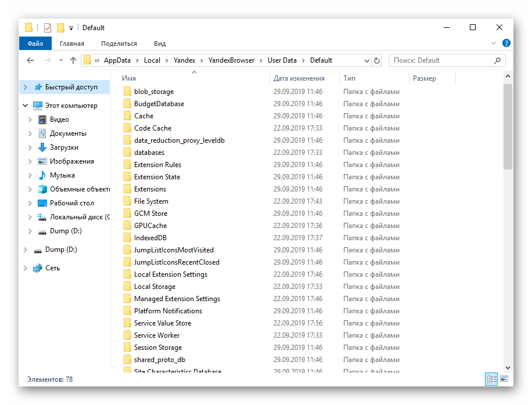Switch to details view layout icon
Screen dimensions: 532x405
pyautogui.click(x=491, y=379)
